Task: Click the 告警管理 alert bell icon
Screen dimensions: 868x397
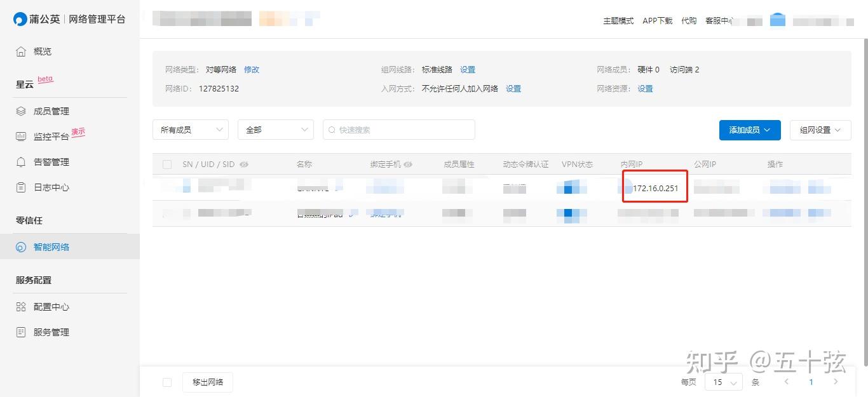Action: coord(21,161)
